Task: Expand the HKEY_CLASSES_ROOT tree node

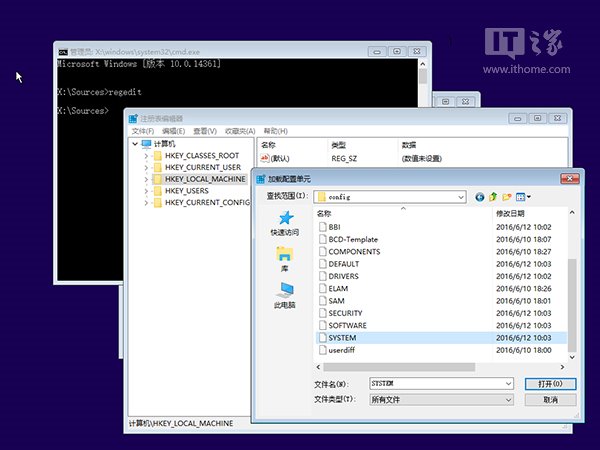Action: tap(146, 156)
